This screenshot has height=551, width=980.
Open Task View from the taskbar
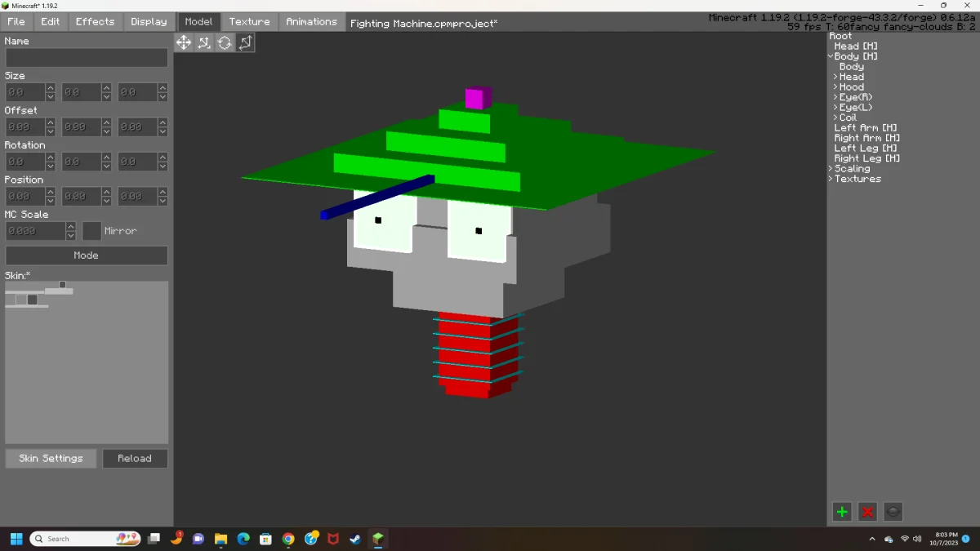[154, 539]
